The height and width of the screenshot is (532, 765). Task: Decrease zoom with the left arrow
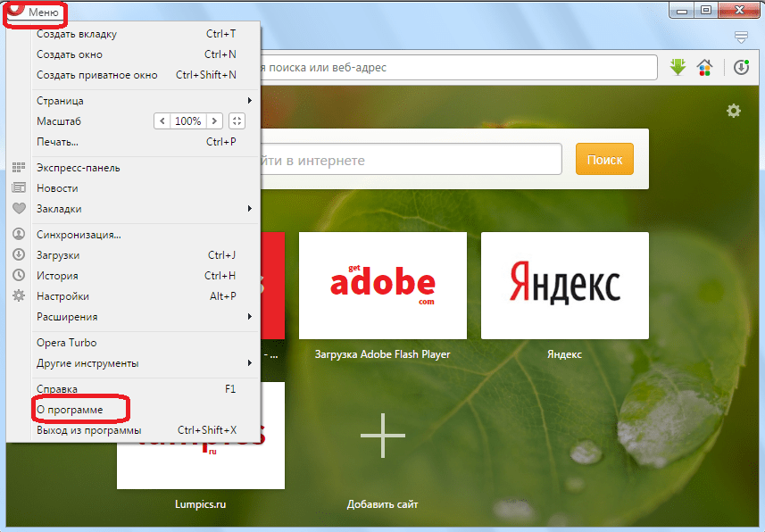[x=162, y=121]
